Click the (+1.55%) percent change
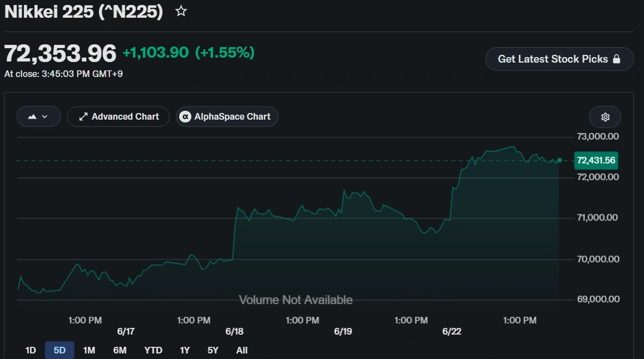Screen dimensions: 644x359 click(225, 53)
